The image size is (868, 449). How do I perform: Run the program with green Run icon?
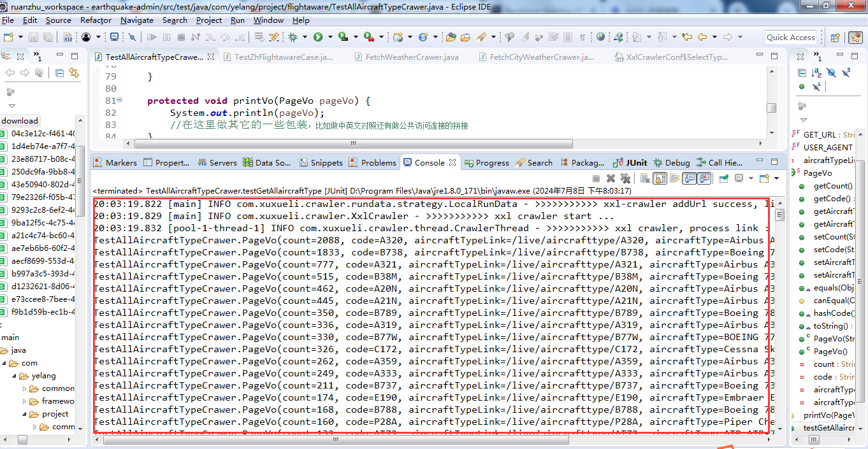pyautogui.click(x=317, y=37)
